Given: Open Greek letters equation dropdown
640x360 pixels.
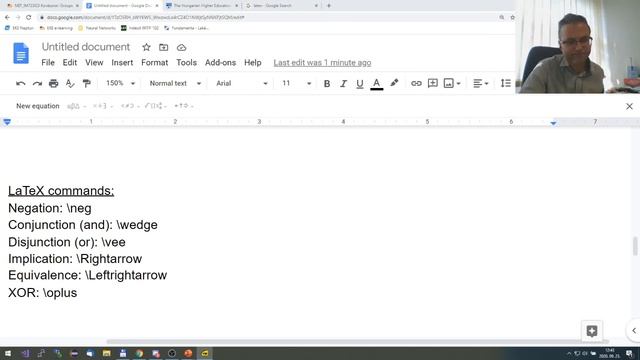Looking at the screenshot, I should [76, 106].
